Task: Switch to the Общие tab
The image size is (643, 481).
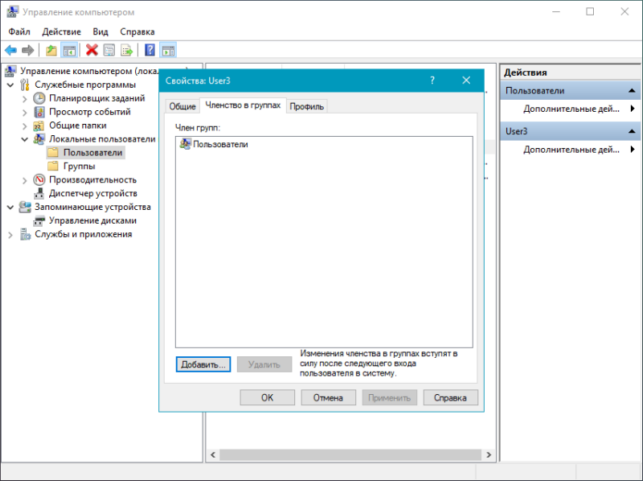Action: point(182,106)
